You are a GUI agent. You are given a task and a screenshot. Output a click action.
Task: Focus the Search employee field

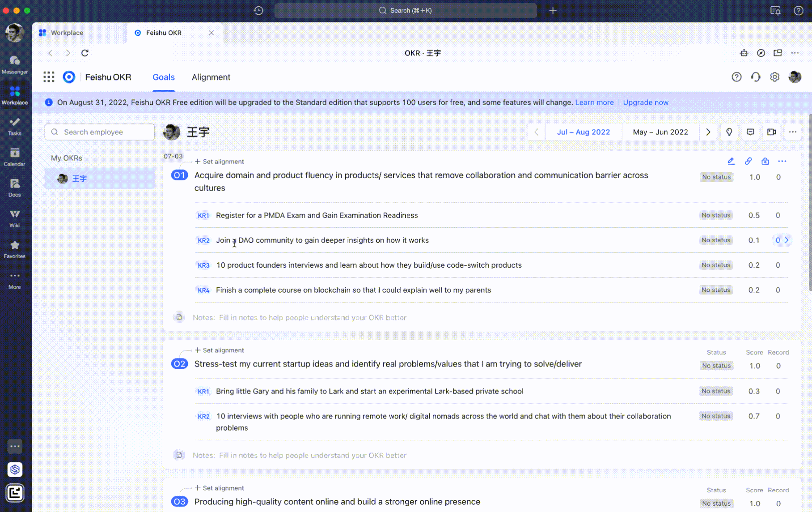pos(99,132)
